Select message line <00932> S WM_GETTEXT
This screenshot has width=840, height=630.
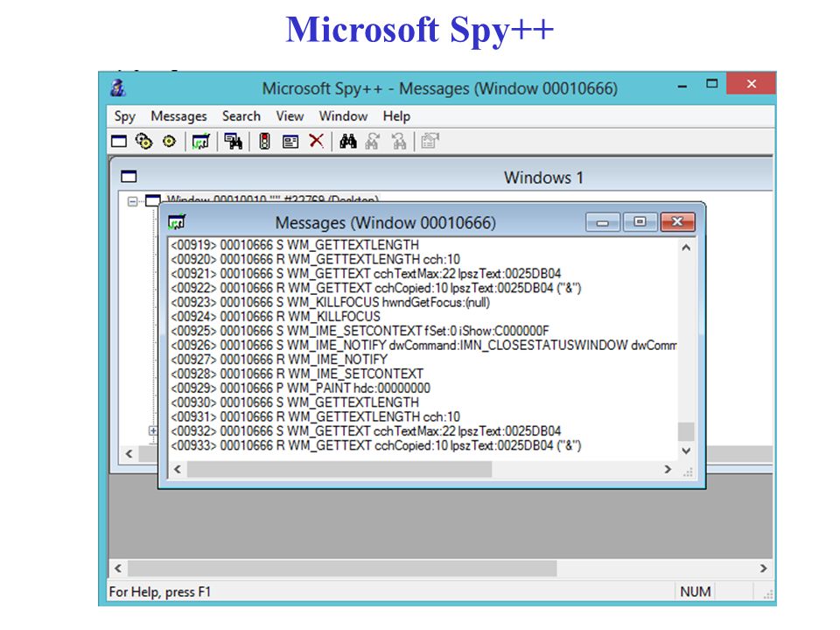[x=366, y=431]
